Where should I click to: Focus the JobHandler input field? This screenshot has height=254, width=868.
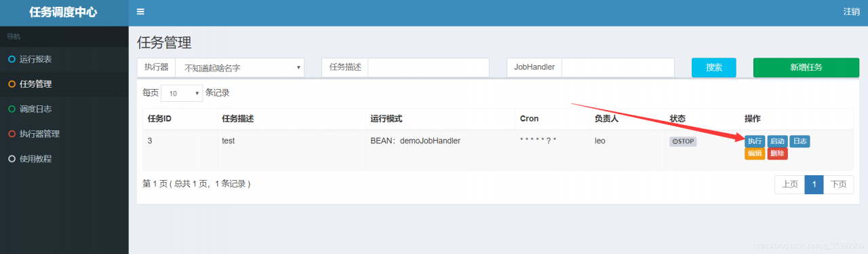pos(618,68)
